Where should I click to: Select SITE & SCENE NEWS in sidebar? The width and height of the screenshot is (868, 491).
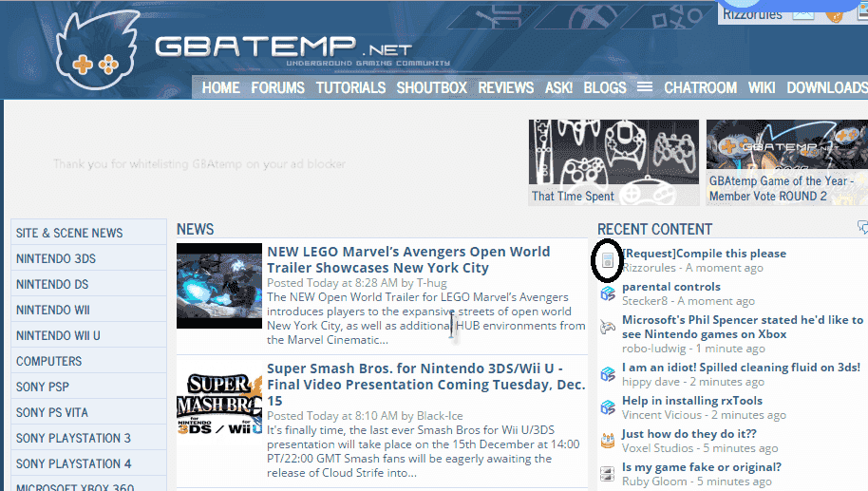(x=88, y=233)
